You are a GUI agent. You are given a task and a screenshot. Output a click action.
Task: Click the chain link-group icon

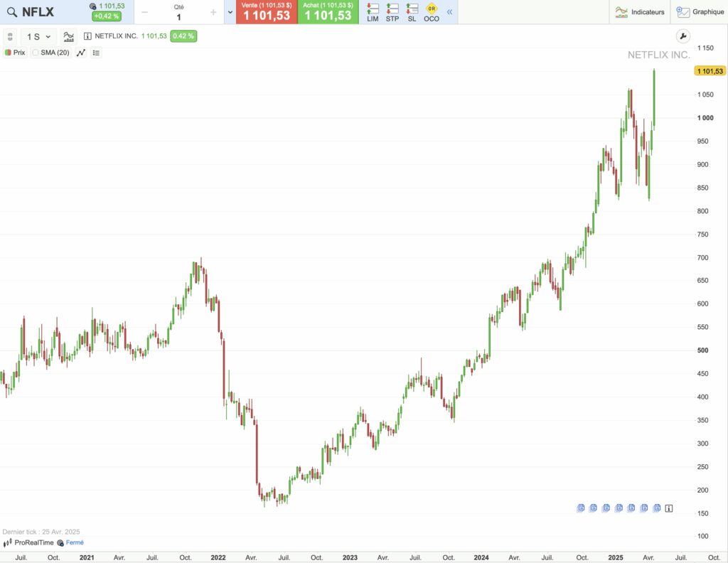[10, 37]
